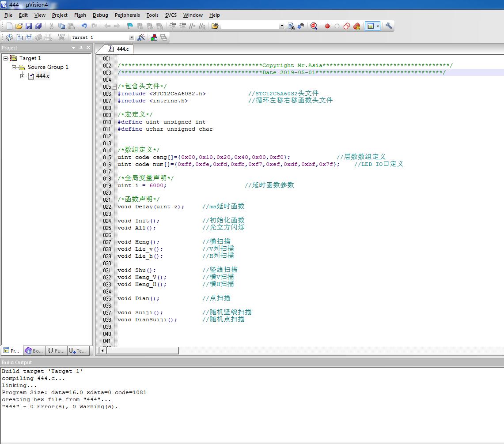Click the horizontal scrollbar left arrow

(x=102, y=350)
